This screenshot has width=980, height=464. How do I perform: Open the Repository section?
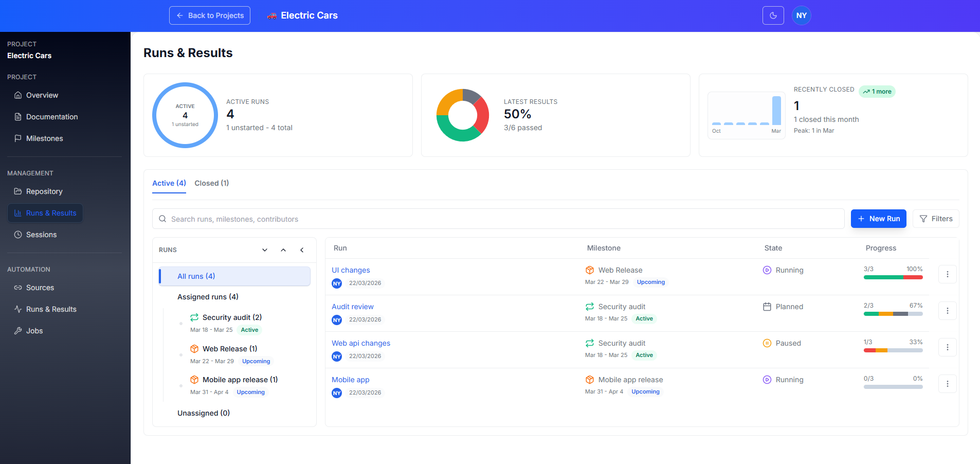[44, 191]
